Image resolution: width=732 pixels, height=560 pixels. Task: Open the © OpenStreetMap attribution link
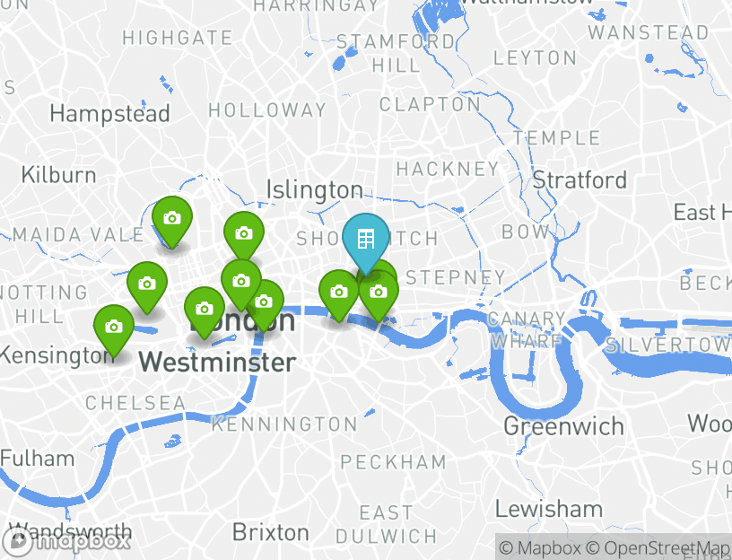coord(658,547)
